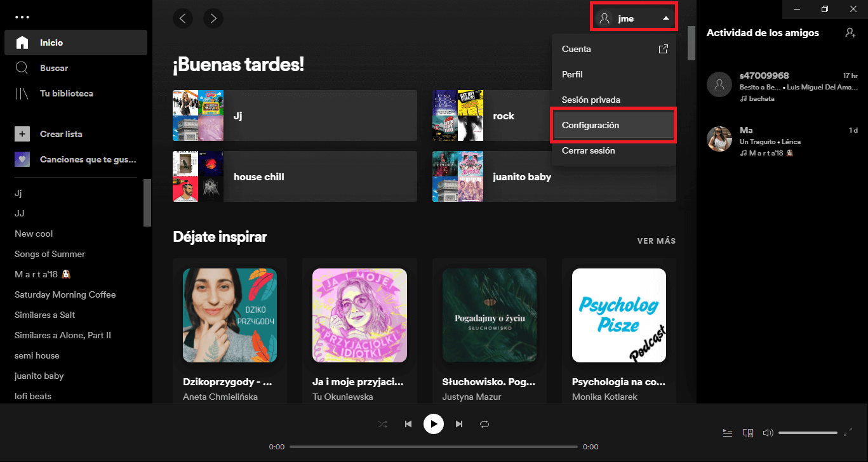Click VER MÁS link
The height and width of the screenshot is (462, 868).
[657, 241]
